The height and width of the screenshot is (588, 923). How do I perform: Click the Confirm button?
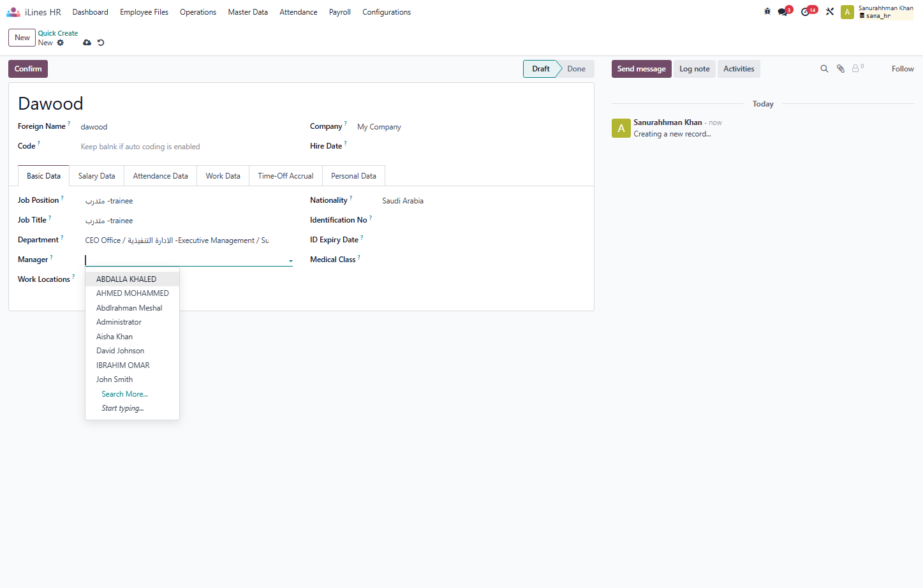click(x=28, y=69)
